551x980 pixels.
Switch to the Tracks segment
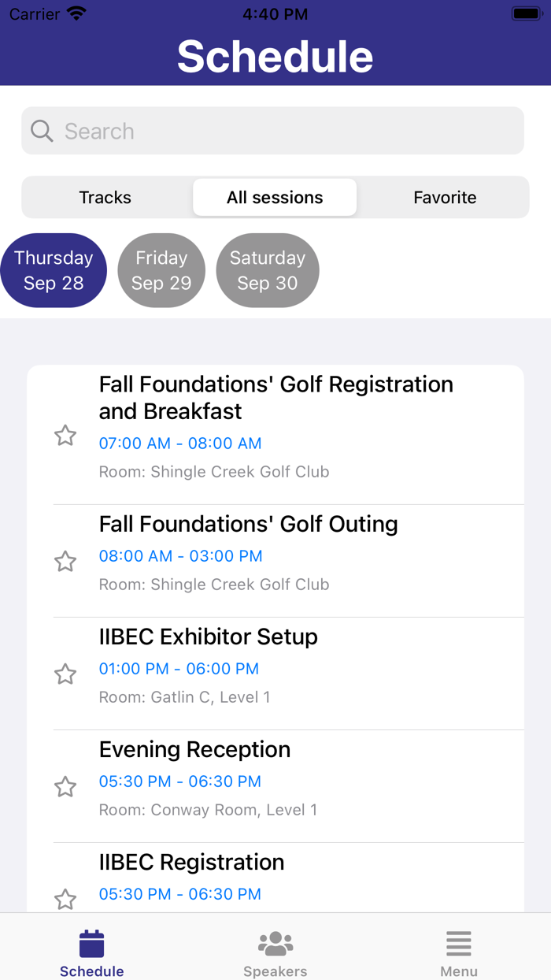(x=105, y=197)
